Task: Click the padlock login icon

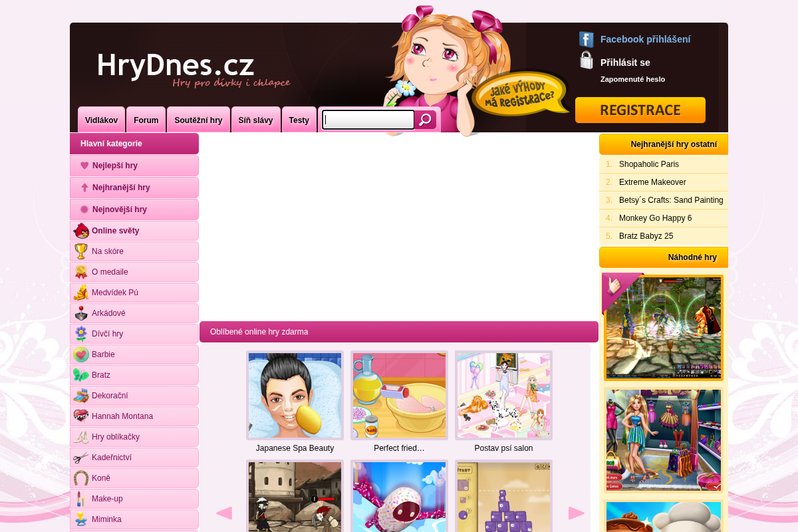Action: (586, 61)
